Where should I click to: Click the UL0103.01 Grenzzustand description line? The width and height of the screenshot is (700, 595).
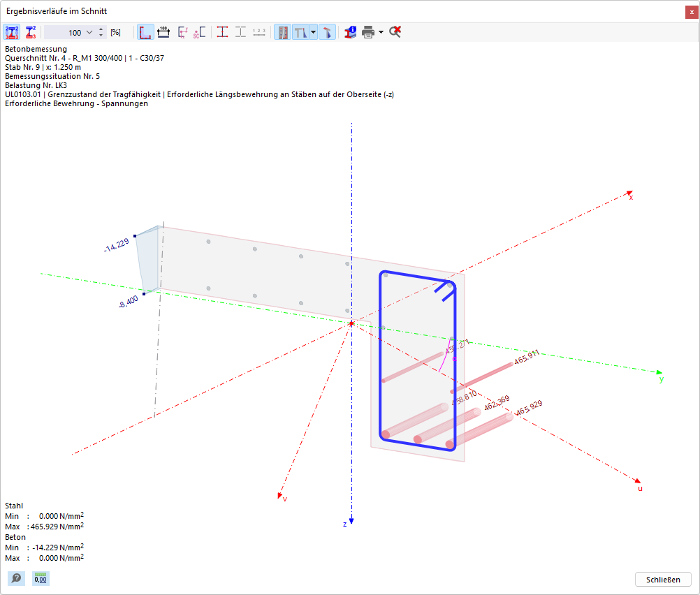[199, 94]
